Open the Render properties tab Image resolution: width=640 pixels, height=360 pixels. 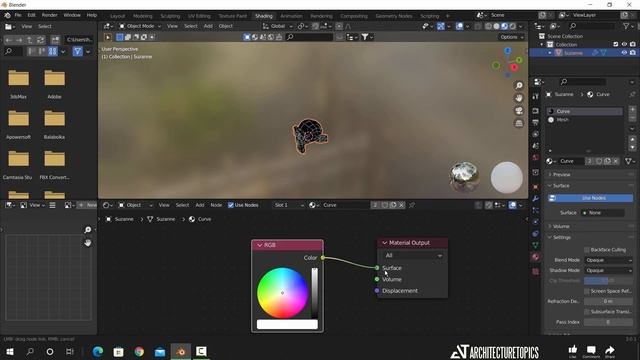pyautogui.click(x=536, y=111)
